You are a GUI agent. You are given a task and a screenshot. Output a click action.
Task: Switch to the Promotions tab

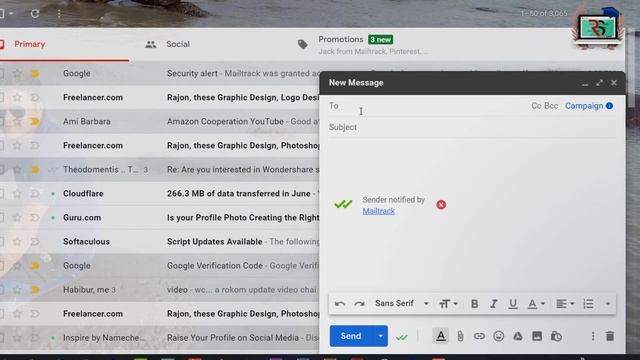340,40
